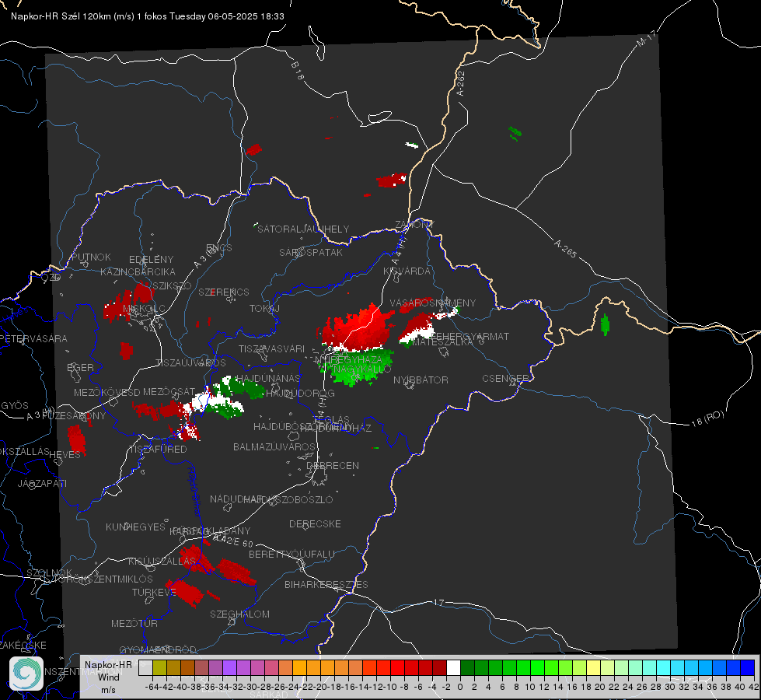Click the FEHERGYARMAT label
The width and height of the screenshot is (761, 700).
[470, 336]
